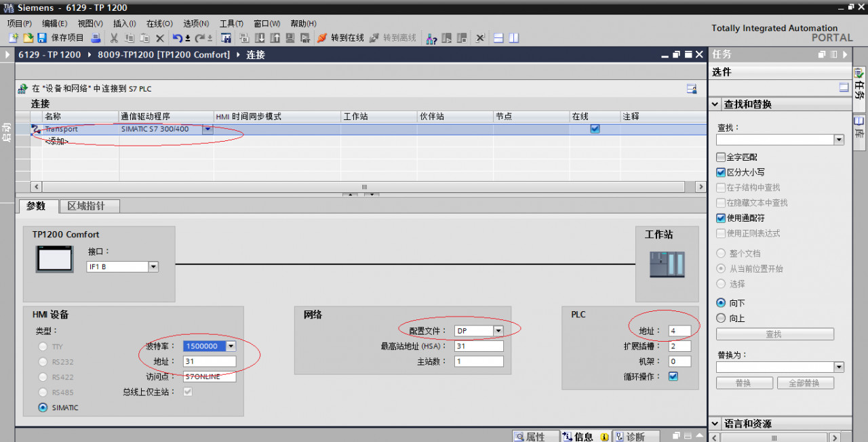The width and height of the screenshot is (868, 442).
Task: Open the 属性 properties tab
Action: point(536,437)
